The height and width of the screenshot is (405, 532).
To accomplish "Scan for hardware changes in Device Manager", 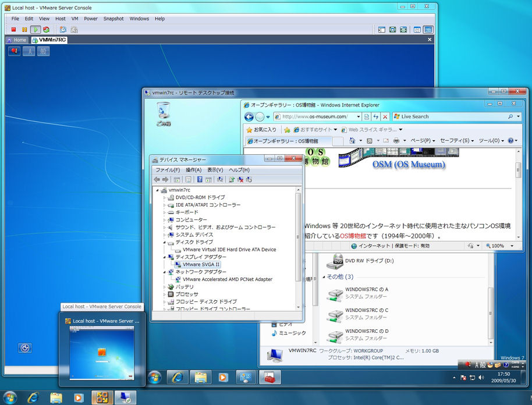I will tap(220, 179).
